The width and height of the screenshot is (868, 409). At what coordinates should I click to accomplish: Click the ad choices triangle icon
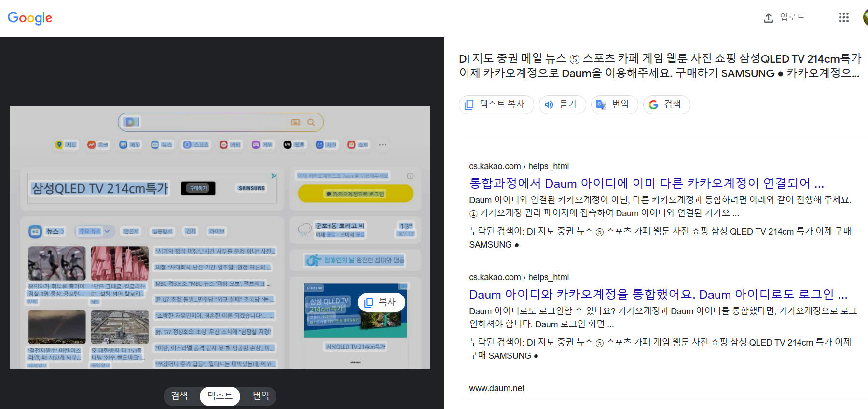274,176
